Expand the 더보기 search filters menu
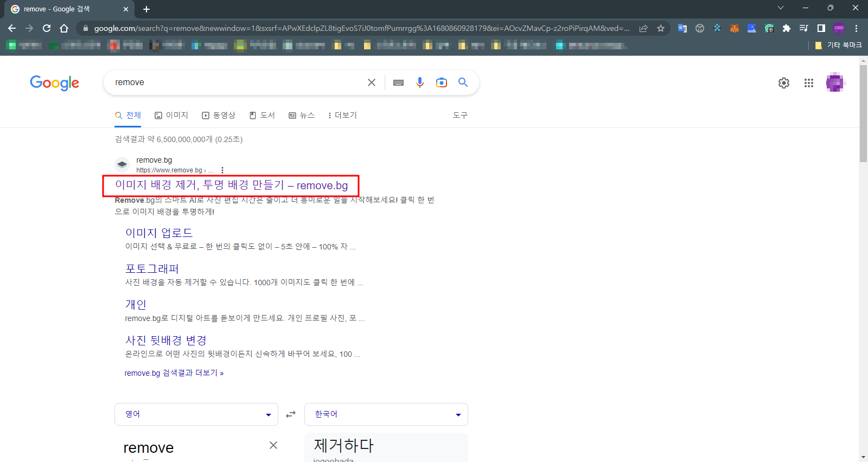868x462 pixels. click(342, 116)
